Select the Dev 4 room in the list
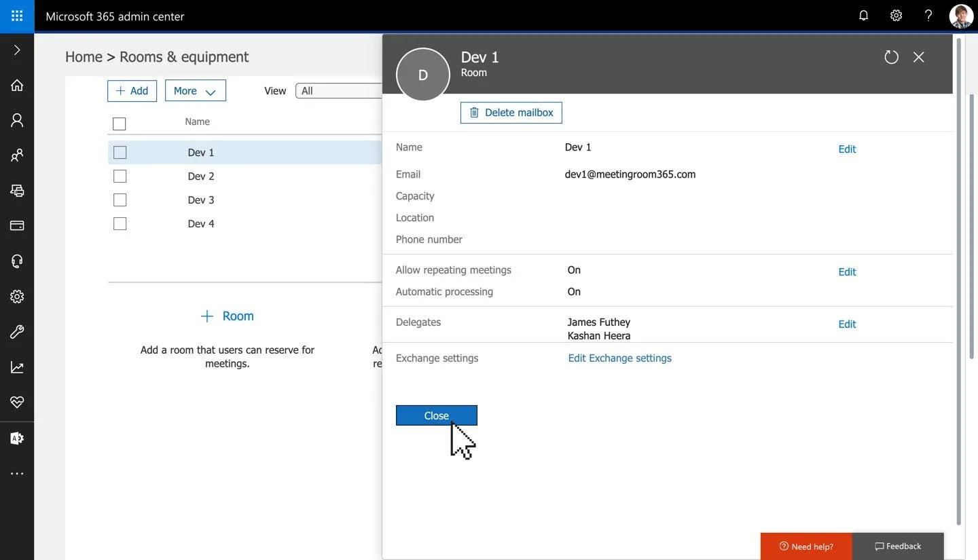This screenshot has width=978, height=560. pyautogui.click(x=201, y=224)
